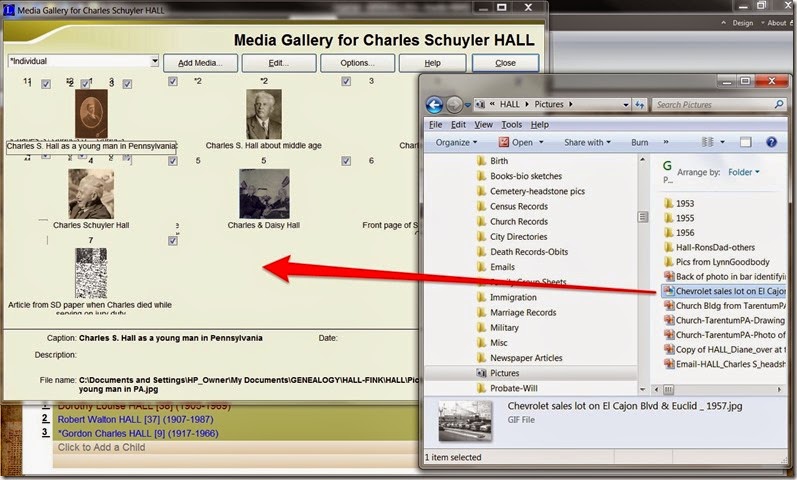
Task: Toggle checkbox next to media item 5
Action: (x=173, y=161)
